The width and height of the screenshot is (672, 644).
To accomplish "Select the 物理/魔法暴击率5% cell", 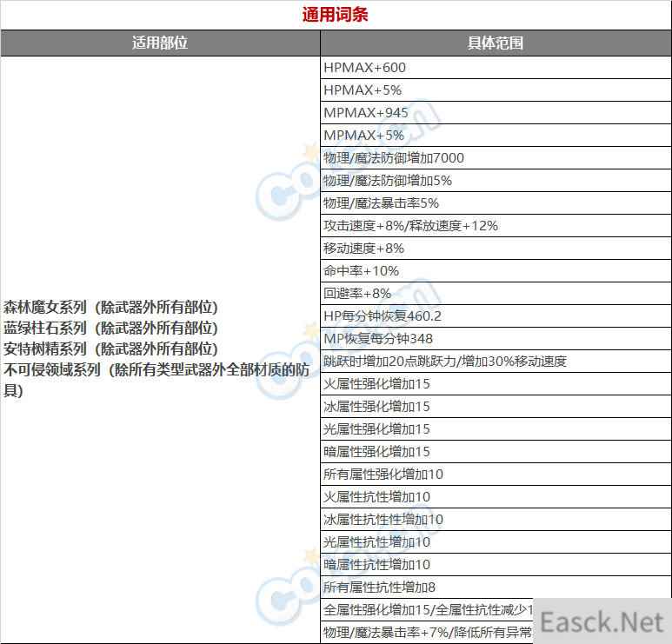I will coord(381,203).
